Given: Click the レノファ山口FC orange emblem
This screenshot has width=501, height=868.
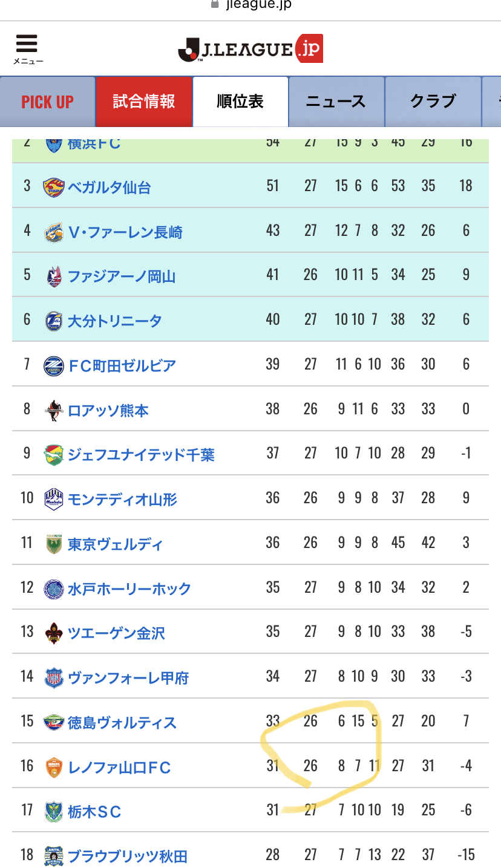Looking at the screenshot, I should pos(53,768).
